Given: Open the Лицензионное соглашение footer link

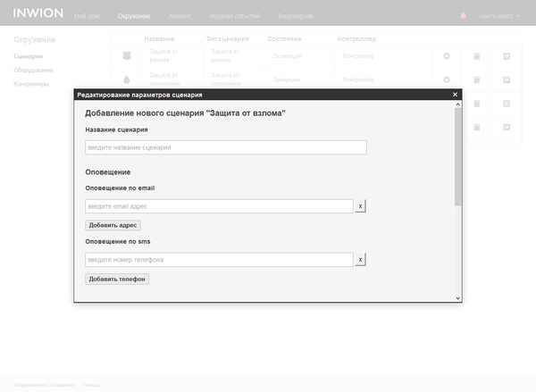Looking at the screenshot, I should coord(45,385).
